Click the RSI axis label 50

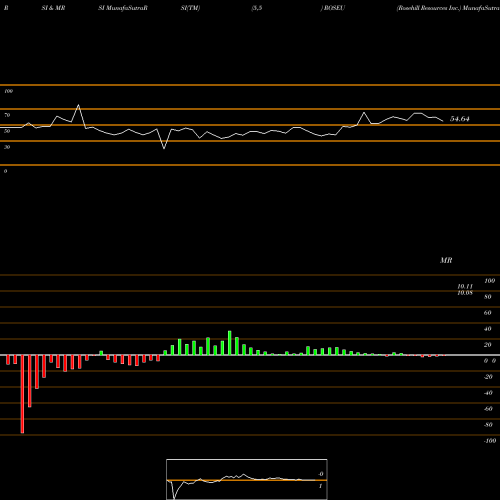(x=7, y=131)
